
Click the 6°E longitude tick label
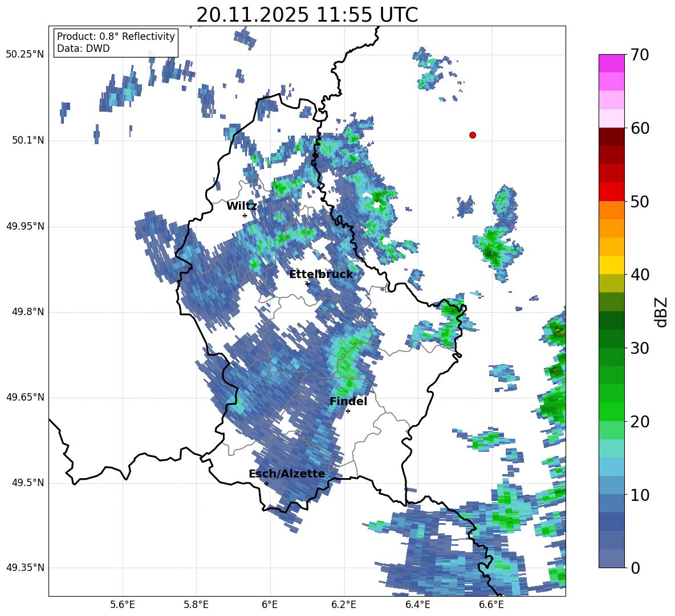(270, 605)
